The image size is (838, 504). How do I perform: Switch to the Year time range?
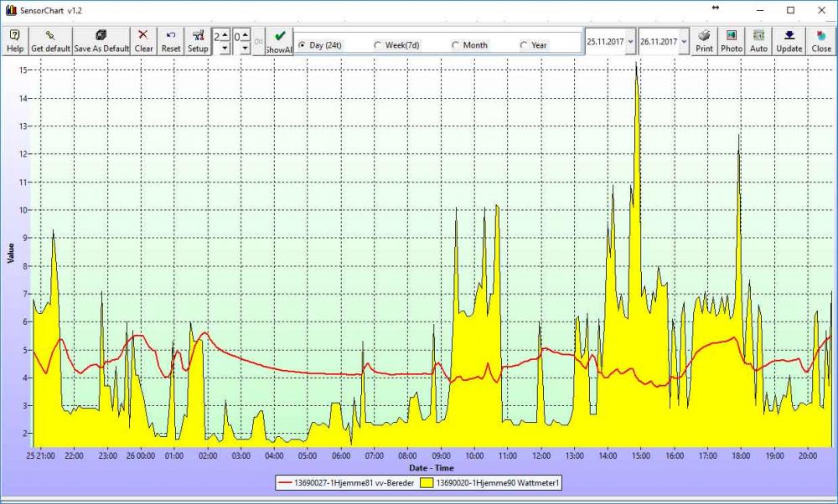[524, 45]
